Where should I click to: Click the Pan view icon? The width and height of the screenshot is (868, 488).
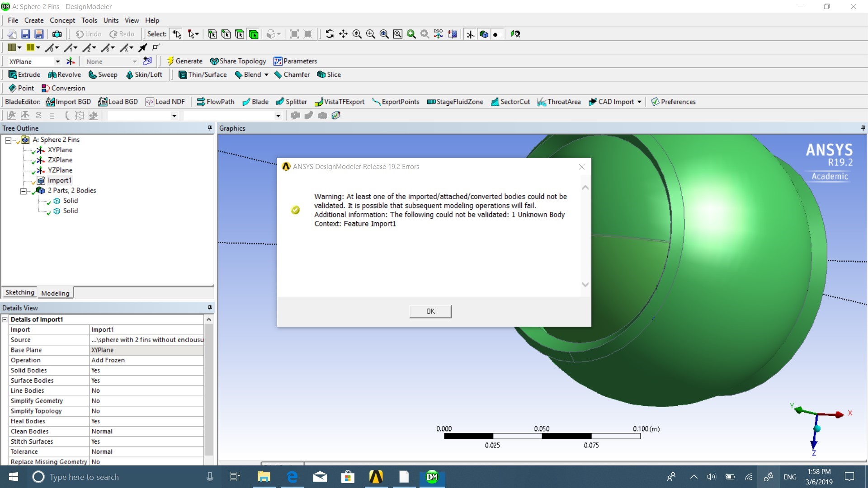click(x=343, y=34)
